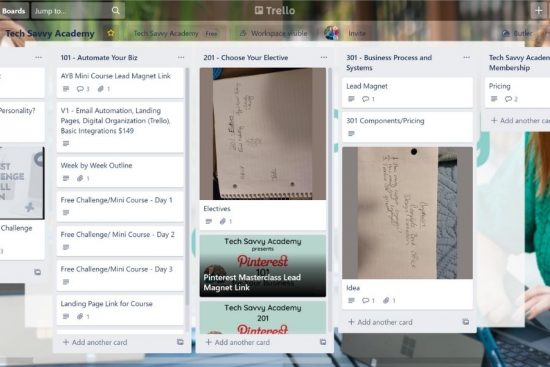The width and height of the screenshot is (550, 367).
Task: Click the Trello logo in header
Action: pyautogui.click(x=275, y=11)
